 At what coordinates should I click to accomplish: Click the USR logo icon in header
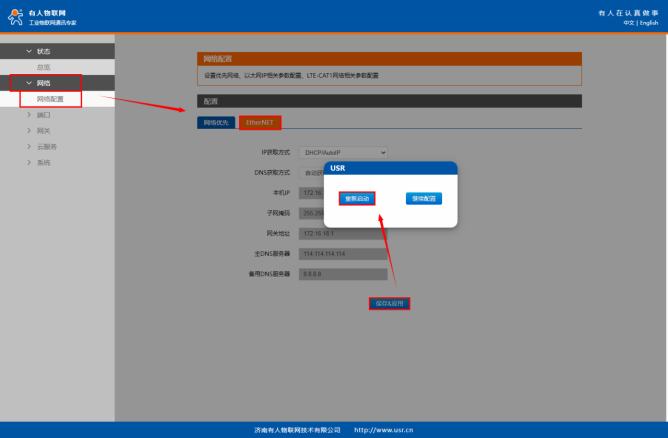[x=16, y=16]
